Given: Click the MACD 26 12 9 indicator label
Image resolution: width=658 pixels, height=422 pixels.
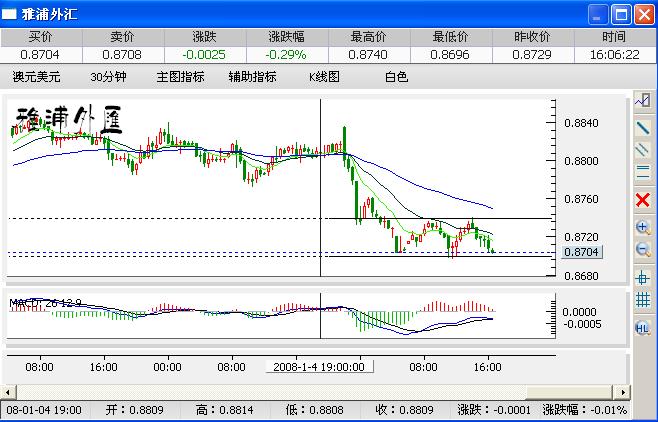Looking at the screenshot, I should coord(45,303).
